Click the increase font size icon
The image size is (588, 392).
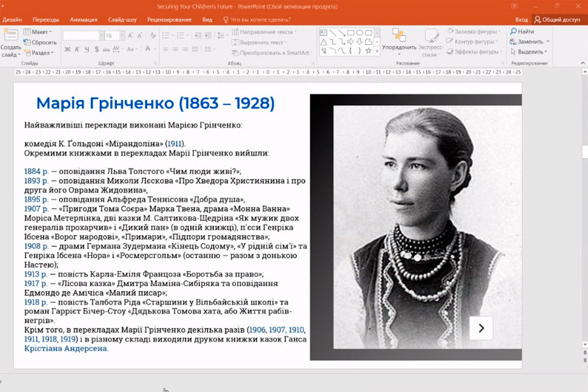pos(129,35)
